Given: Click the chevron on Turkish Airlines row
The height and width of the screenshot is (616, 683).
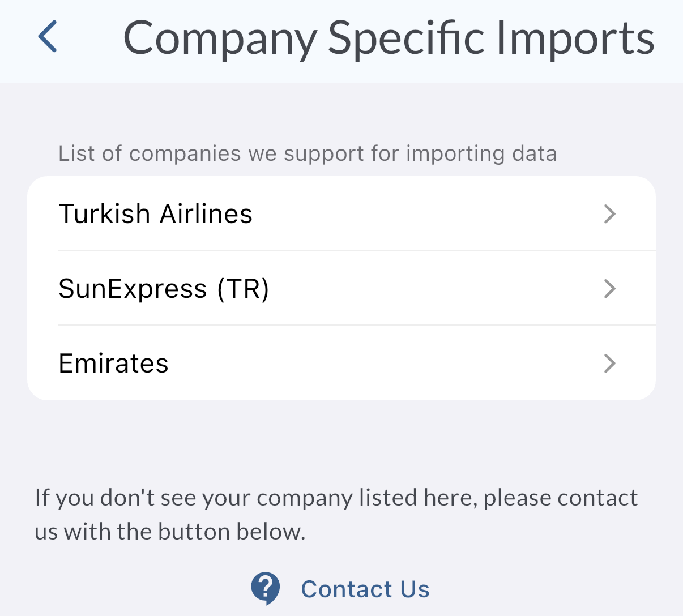Looking at the screenshot, I should [609, 214].
